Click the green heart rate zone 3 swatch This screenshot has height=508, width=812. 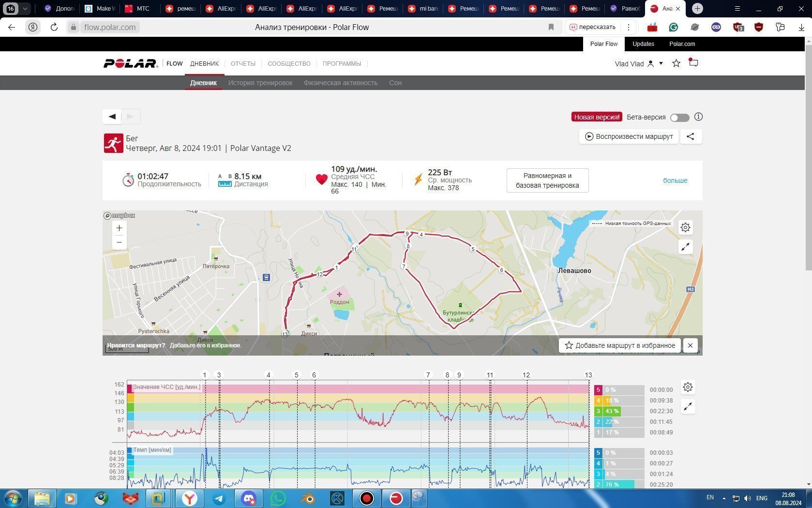point(598,411)
